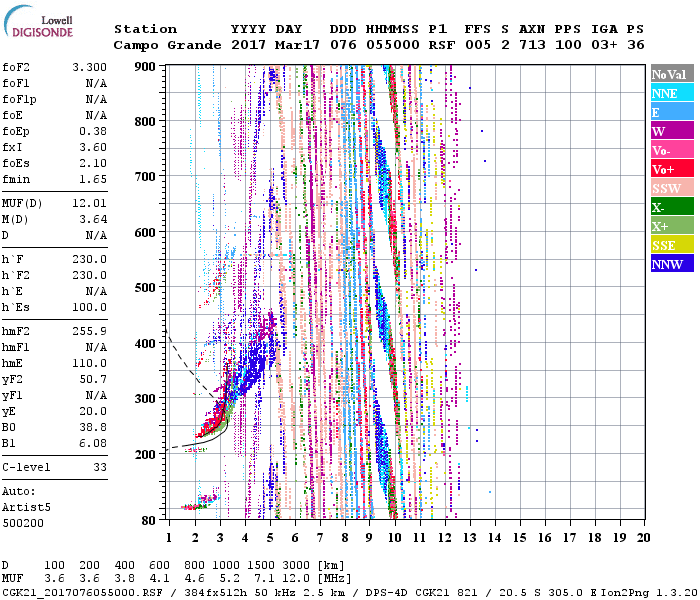The image size is (700, 600).
Task: Click the yF2 value 50.7
Action: coord(93,379)
